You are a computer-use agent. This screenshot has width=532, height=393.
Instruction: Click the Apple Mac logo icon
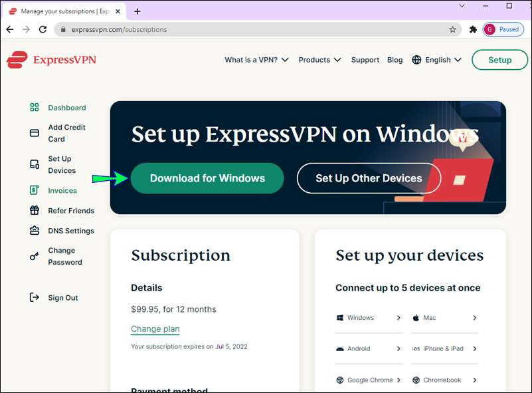(416, 318)
